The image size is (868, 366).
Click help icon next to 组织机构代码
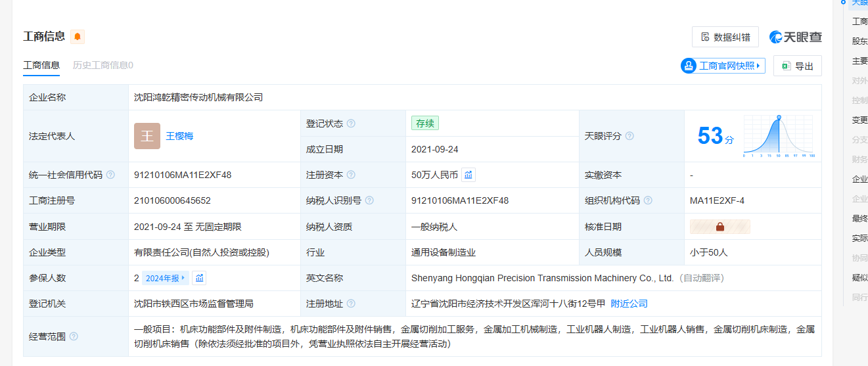click(648, 200)
